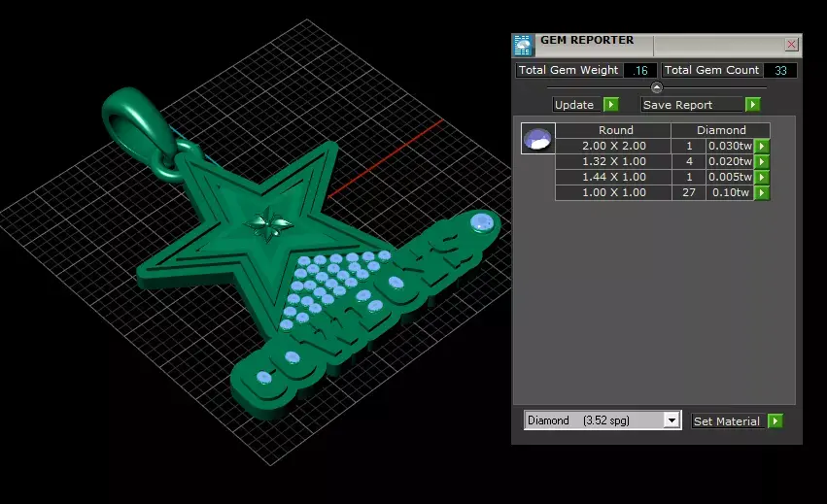Click the 0.030tw weight cell
The width and height of the screenshot is (827, 504).
coord(730,146)
